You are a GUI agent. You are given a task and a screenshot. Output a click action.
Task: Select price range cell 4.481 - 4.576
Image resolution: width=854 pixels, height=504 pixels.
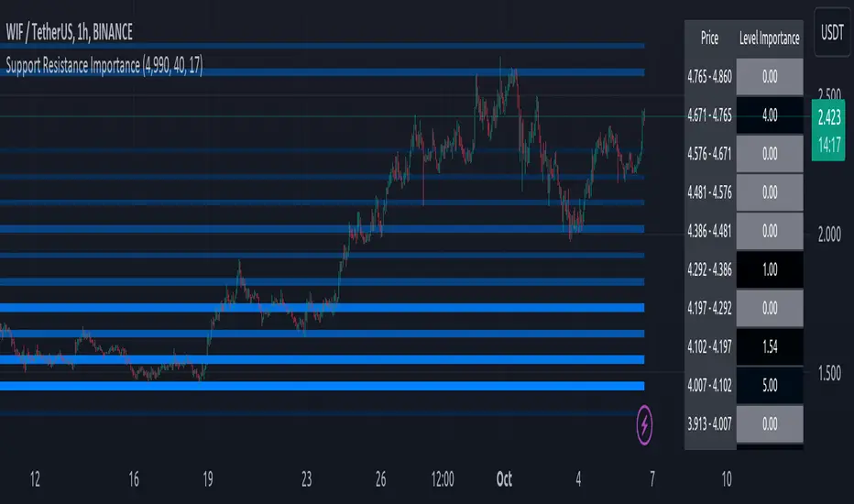(x=709, y=192)
